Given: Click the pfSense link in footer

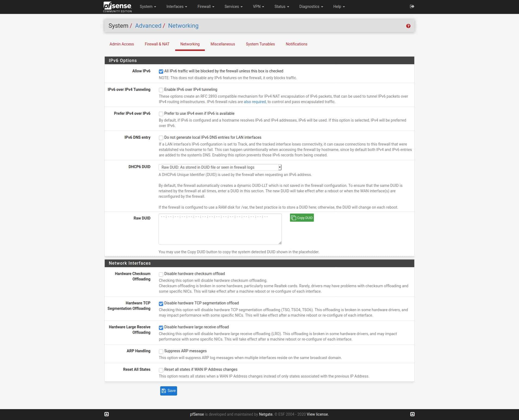Looking at the screenshot, I should pyautogui.click(x=197, y=414).
